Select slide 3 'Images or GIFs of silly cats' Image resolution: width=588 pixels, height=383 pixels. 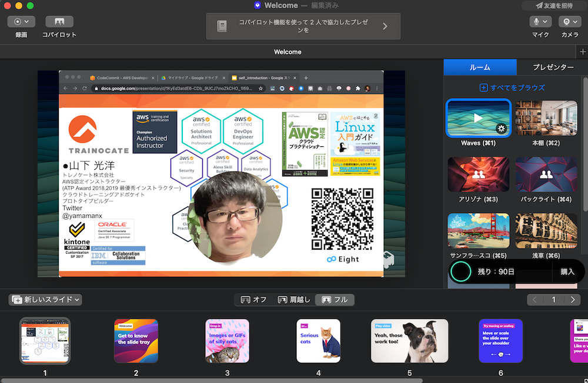(227, 341)
